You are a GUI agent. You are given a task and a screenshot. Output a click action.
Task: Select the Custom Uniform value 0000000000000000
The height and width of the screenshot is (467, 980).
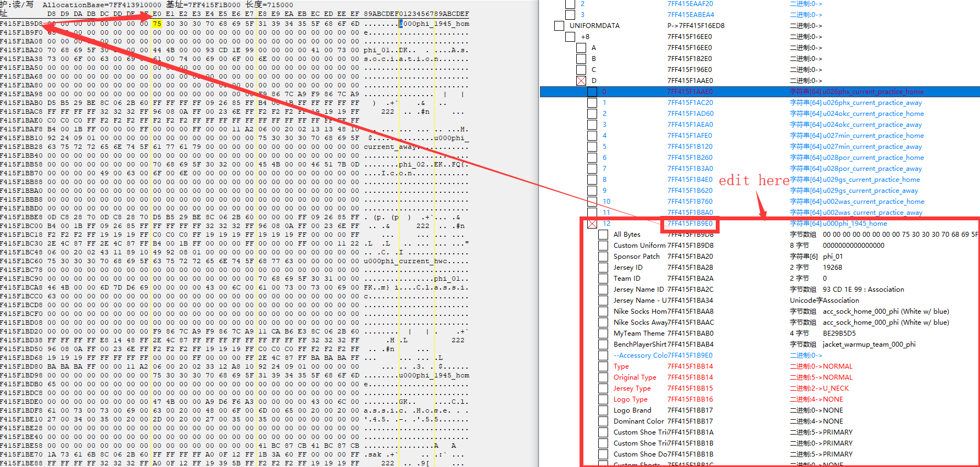point(854,246)
